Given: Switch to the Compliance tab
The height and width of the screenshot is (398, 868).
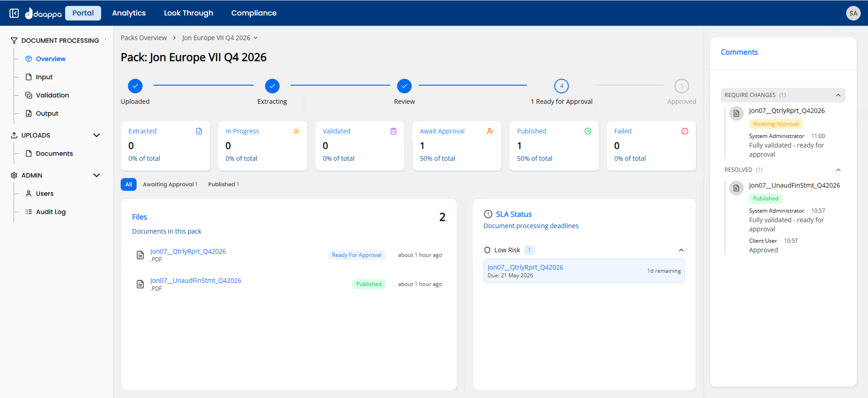Looking at the screenshot, I should tap(254, 13).
